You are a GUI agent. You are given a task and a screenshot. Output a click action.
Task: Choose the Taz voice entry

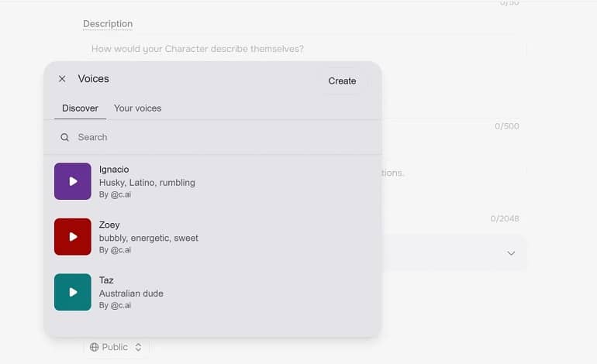click(x=213, y=292)
